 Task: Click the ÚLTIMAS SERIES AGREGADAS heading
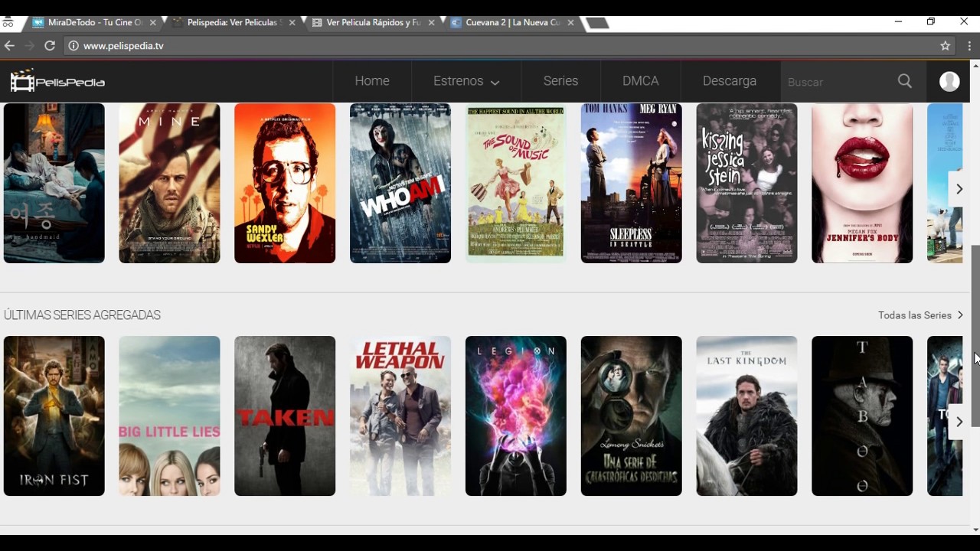pos(82,315)
